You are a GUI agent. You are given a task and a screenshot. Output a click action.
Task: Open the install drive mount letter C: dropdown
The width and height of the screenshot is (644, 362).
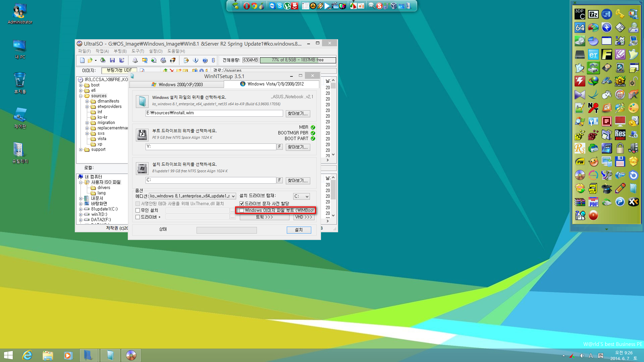click(302, 196)
